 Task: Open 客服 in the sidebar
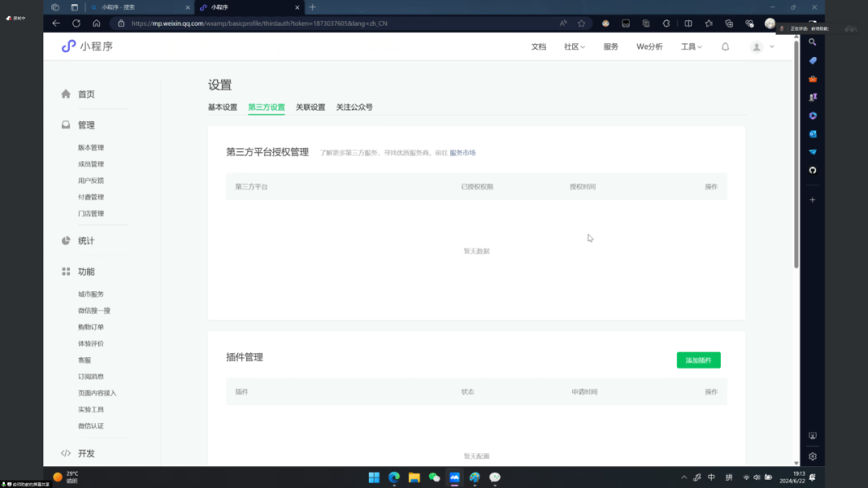pyautogui.click(x=84, y=360)
